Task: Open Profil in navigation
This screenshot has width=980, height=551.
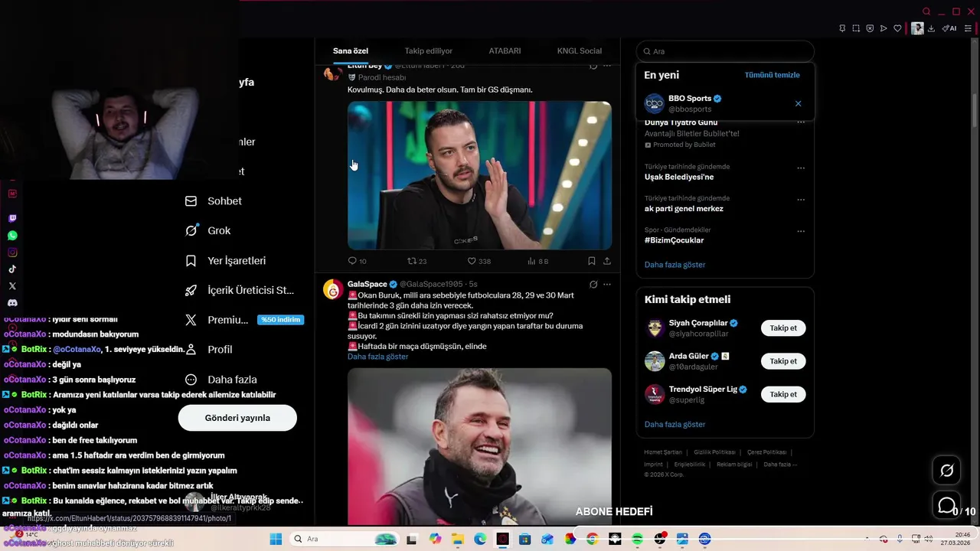Action: pos(209,350)
